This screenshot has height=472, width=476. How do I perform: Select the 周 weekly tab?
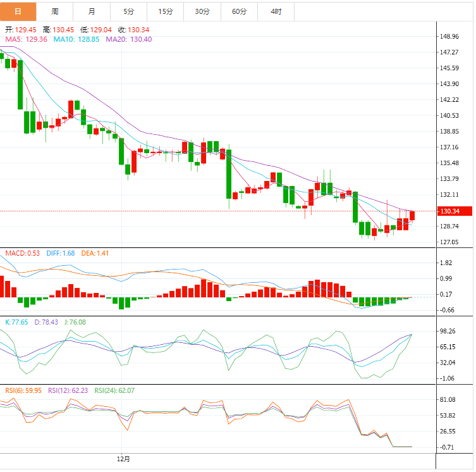tap(55, 11)
